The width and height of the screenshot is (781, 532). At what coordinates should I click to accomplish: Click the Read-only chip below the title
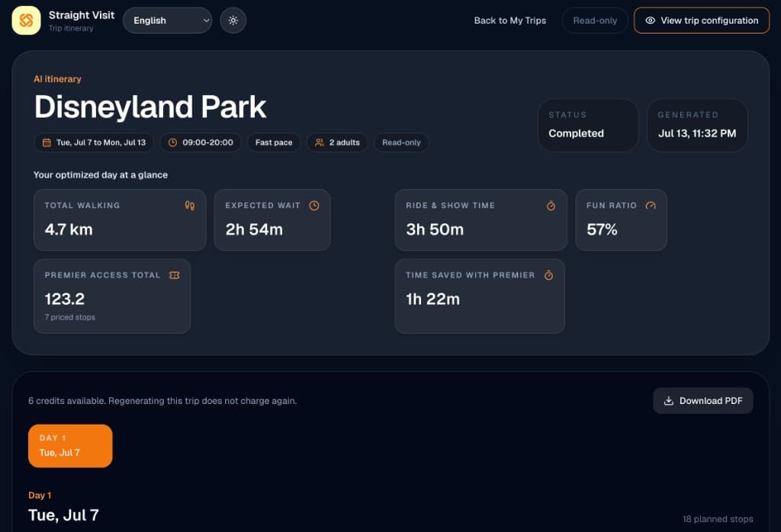pos(401,143)
